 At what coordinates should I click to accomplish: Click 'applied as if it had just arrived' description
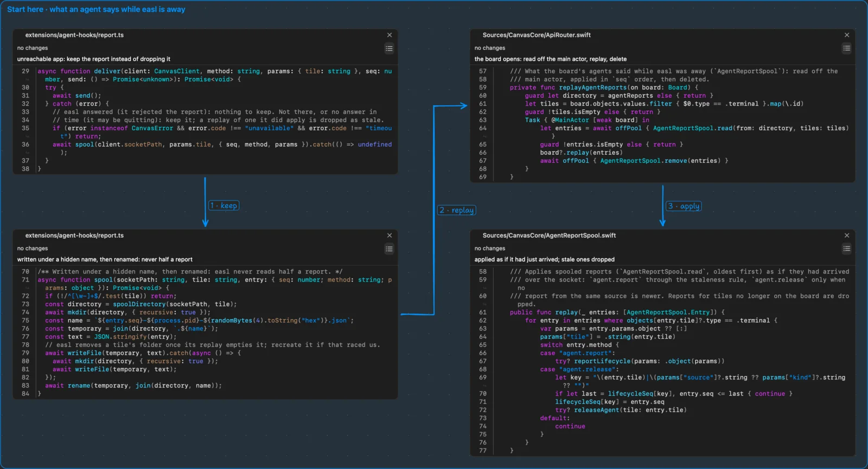[545, 259]
